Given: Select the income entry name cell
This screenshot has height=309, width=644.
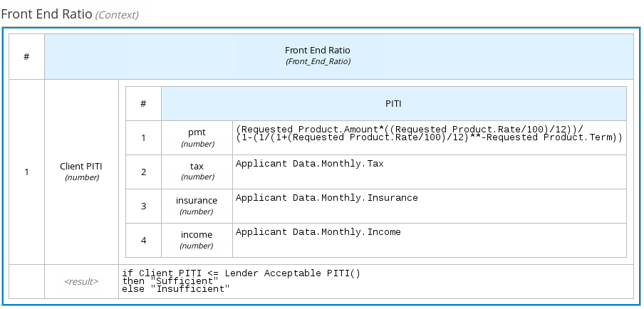Looking at the screenshot, I should (x=197, y=240).
